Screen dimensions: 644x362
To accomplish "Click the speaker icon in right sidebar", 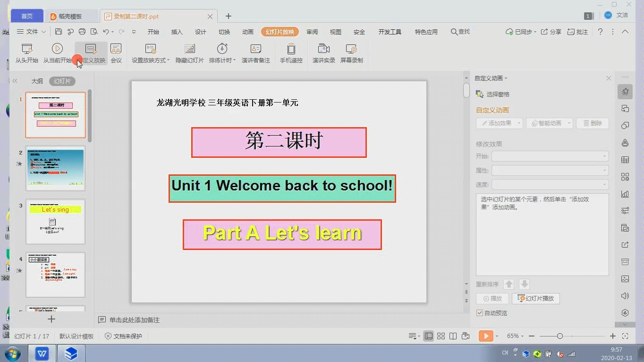I will (x=625, y=296).
